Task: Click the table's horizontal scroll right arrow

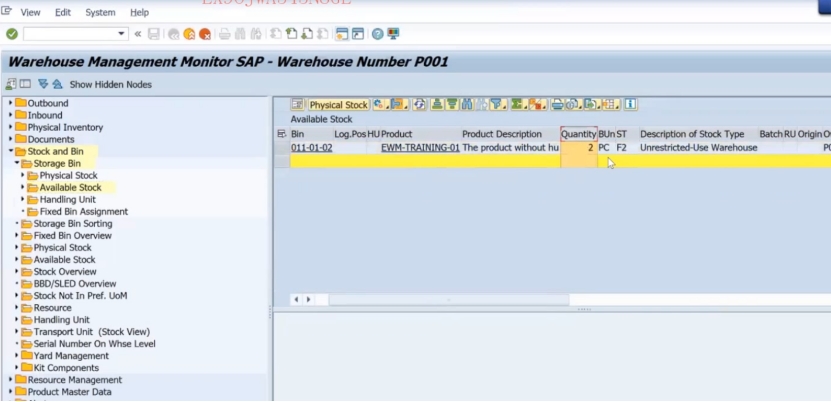Action: 308,300
